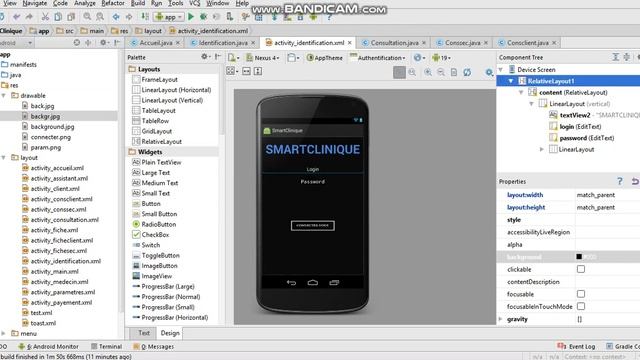Image resolution: width=640 pixels, height=360 pixels.
Task: Open Project panel settings gear
Action: point(103,42)
